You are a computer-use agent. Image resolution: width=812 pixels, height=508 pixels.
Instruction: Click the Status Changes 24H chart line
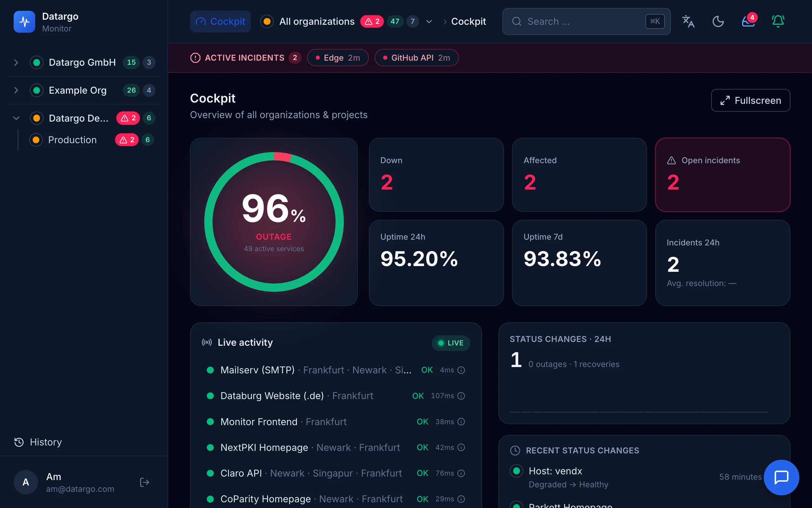(x=638, y=411)
